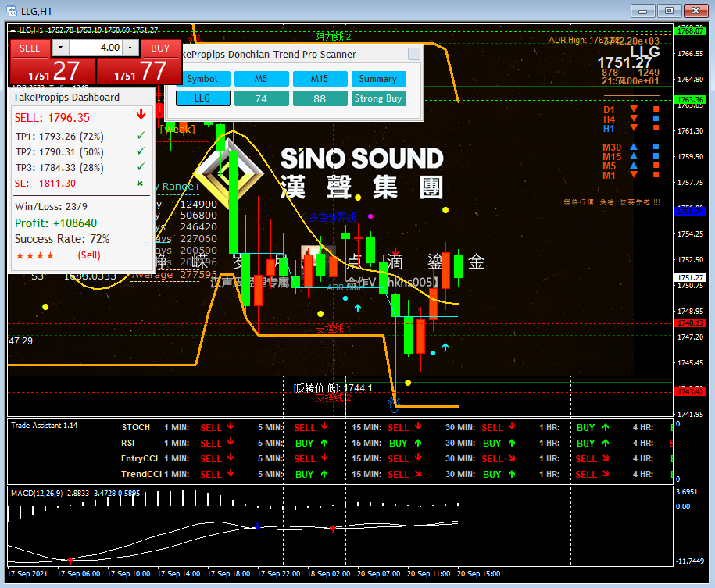Screen dimensions: 715x588
Task: Click the Profit: +108640 text
Action: (55, 223)
